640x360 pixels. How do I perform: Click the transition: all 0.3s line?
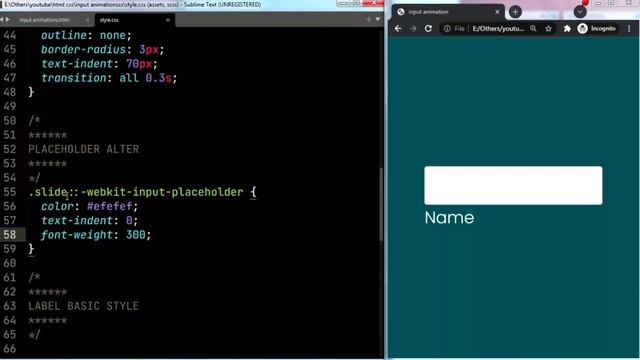tap(109, 78)
